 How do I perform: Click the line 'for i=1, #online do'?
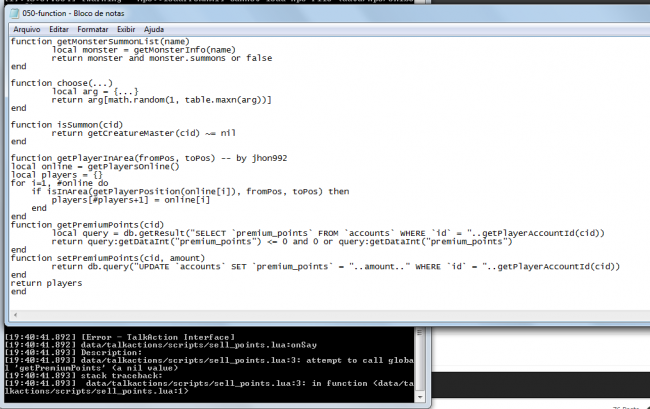tap(60, 183)
